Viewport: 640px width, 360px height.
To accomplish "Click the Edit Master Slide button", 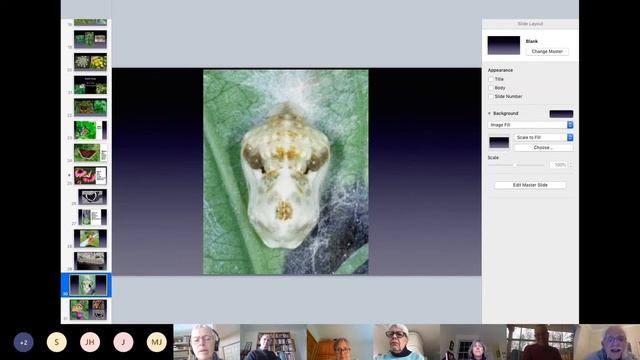I will tap(530, 185).
